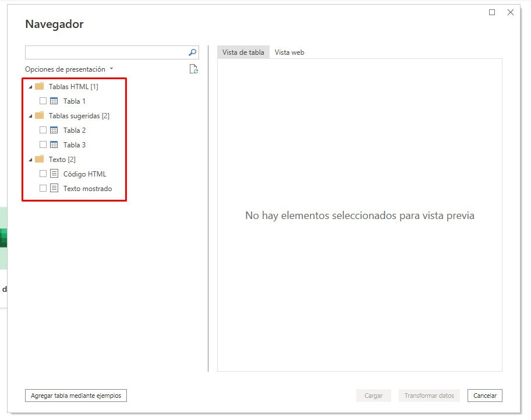Tick the Código HTML checkbox

point(43,174)
